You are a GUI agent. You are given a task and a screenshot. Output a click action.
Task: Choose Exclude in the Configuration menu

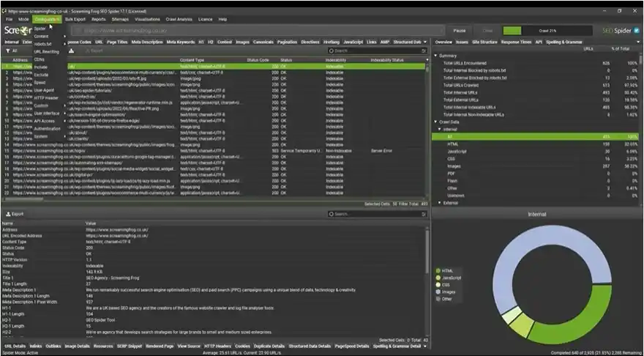pyautogui.click(x=41, y=75)
